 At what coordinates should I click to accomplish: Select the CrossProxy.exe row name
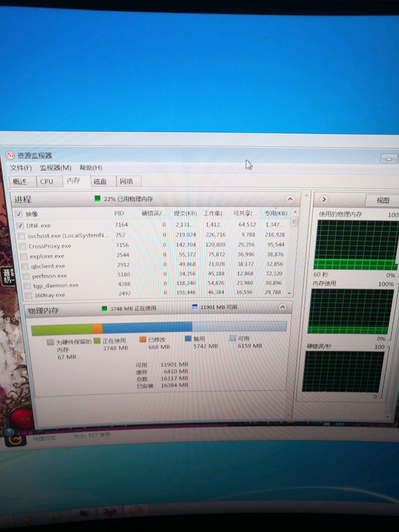click(x=50, y=246)
